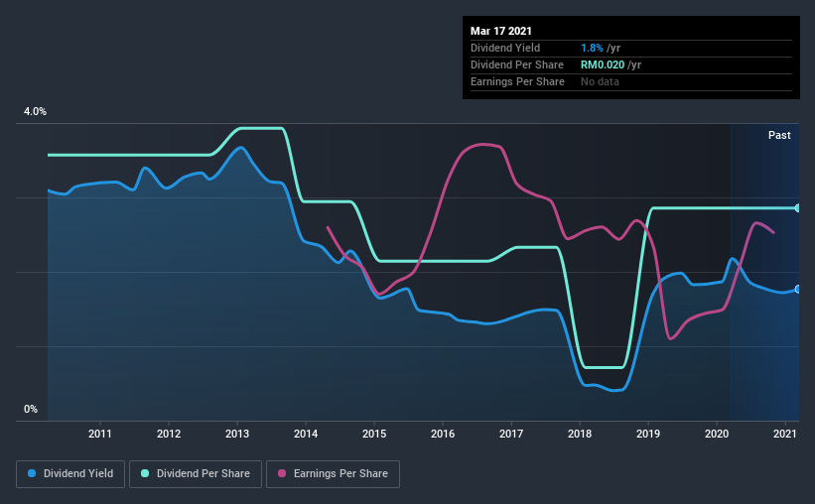
Task: Click the 2013 x-axis label
Action: pos(237,434)
